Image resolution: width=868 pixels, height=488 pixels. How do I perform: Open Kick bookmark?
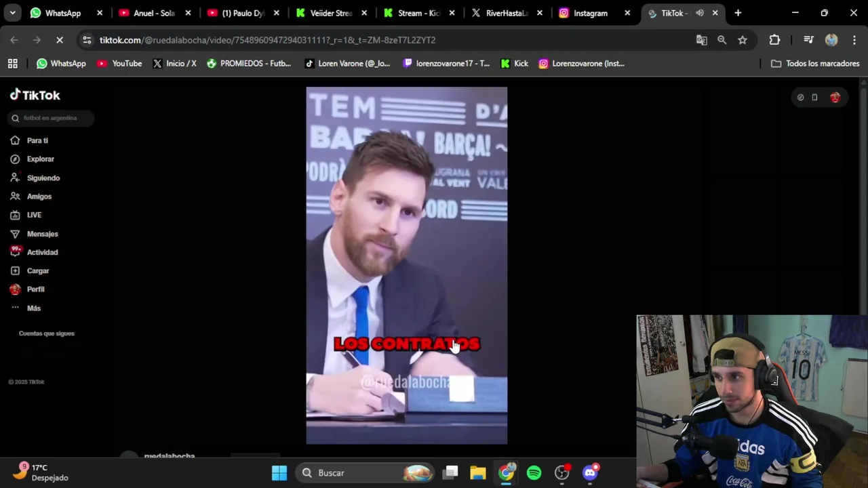[x=514, y=64]
